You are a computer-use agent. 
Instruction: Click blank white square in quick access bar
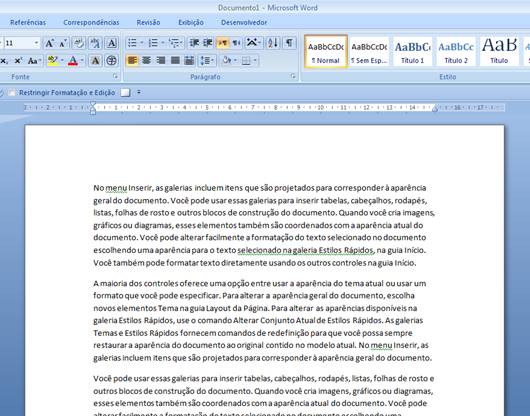click(x=126, y=93)
